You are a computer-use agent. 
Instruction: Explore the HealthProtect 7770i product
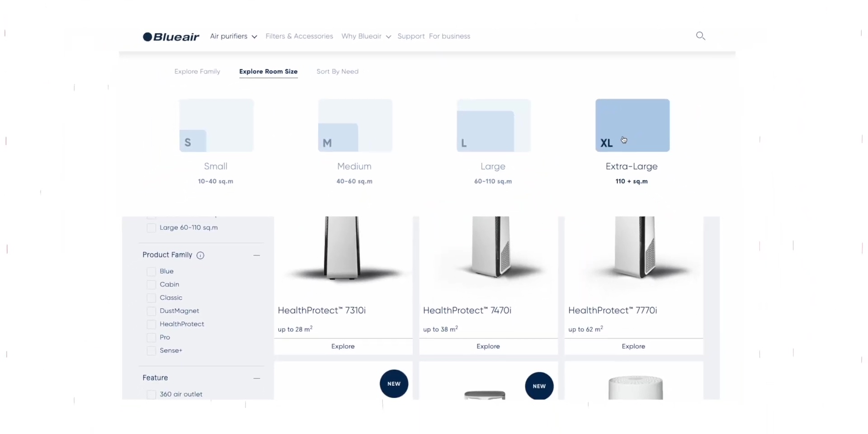pyautogui.click(x=633, y=346)
